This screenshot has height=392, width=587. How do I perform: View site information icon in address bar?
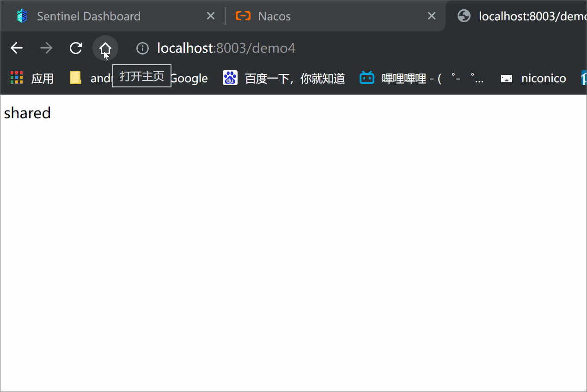[142, 48]
